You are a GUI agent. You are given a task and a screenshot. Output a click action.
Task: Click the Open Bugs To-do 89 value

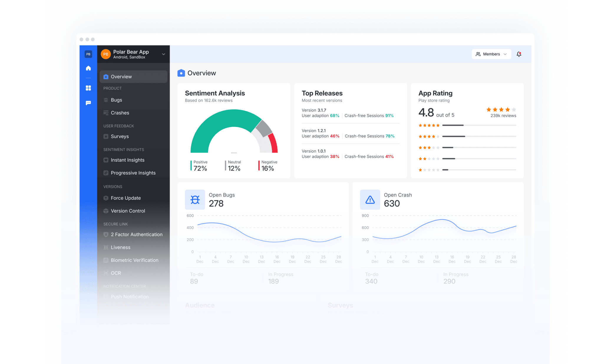[194, 281]
